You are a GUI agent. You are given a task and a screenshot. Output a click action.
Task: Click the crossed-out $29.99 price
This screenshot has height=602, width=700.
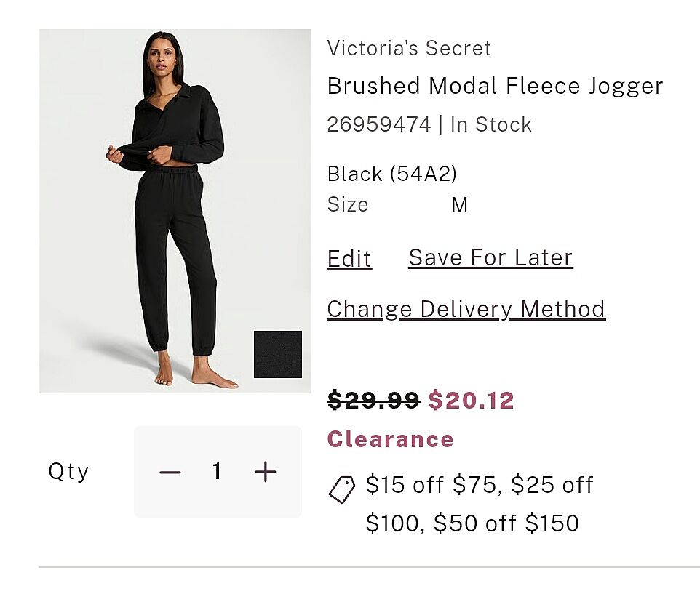(x=373, y=400)
